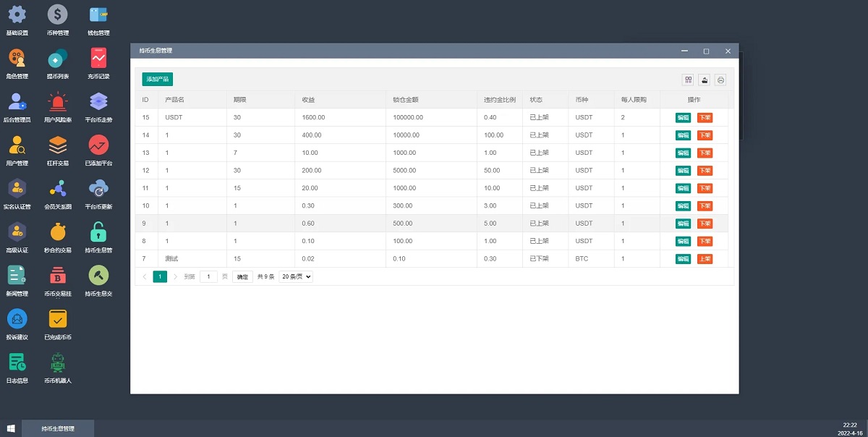
Task: Open the 币种管理 dollar coin icon
Action: click(57, 14)
